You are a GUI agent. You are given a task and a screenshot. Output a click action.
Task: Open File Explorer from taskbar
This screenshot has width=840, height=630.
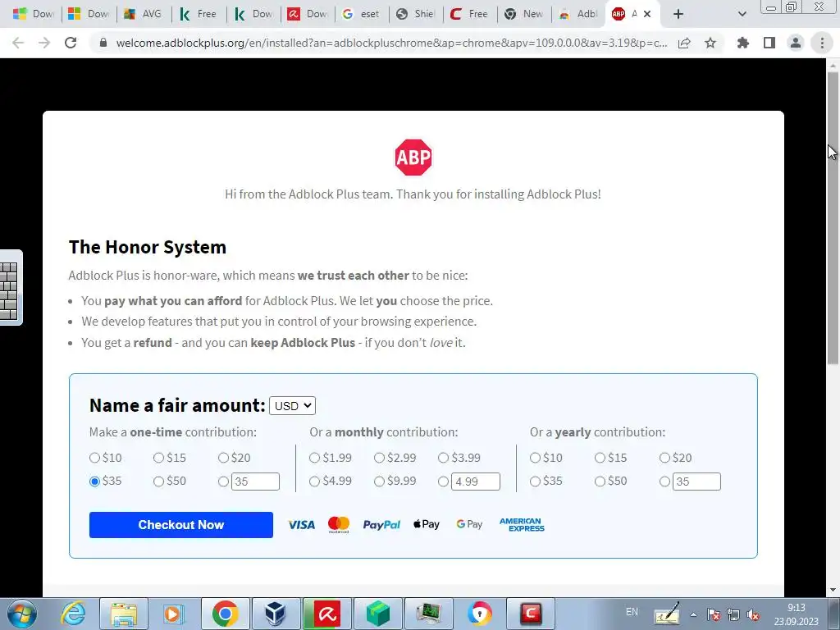pos(125,614)
